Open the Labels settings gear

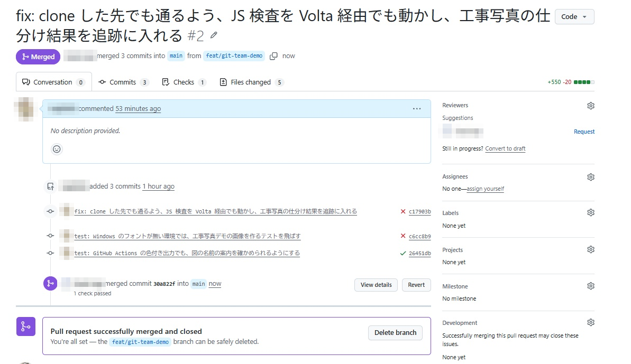(x=590, y=212)
